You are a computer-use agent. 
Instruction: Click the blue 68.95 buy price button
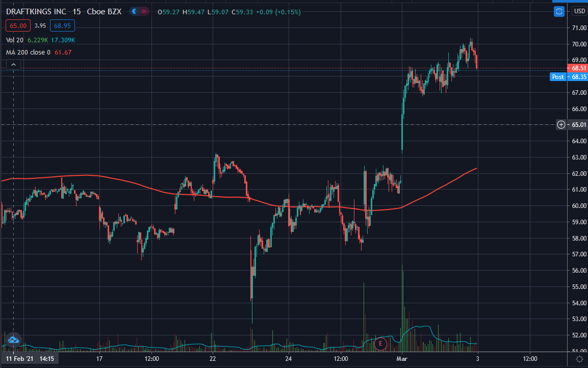(62, 25)
